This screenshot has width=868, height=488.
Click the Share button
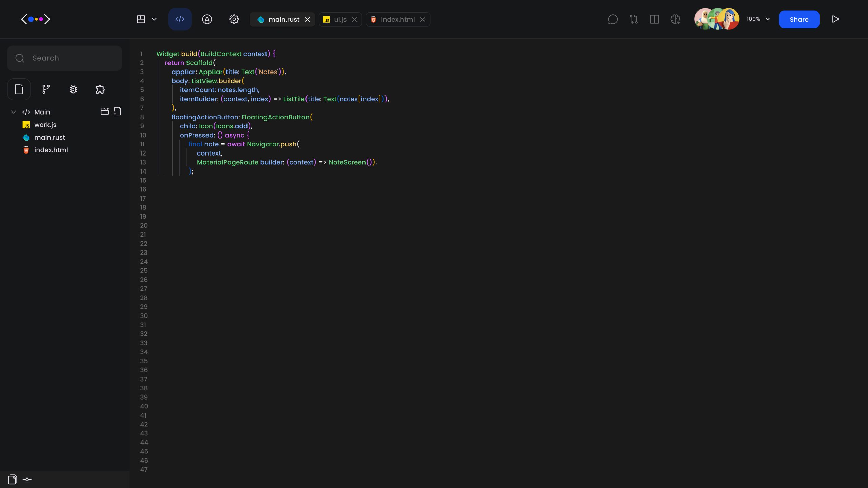point(799,19)
